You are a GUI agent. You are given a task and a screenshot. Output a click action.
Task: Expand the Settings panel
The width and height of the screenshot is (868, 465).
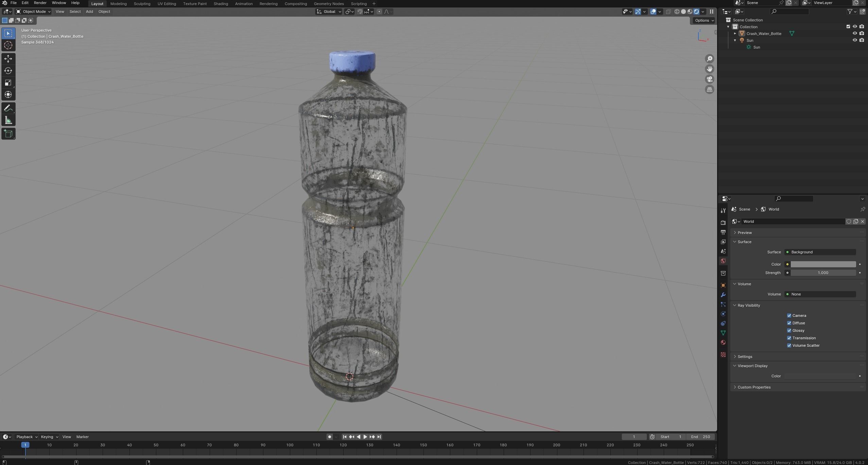point(745,357)
